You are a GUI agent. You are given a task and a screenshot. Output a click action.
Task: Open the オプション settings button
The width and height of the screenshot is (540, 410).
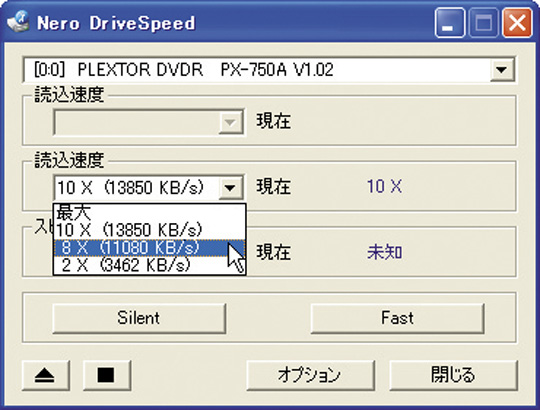pos(310,375)
